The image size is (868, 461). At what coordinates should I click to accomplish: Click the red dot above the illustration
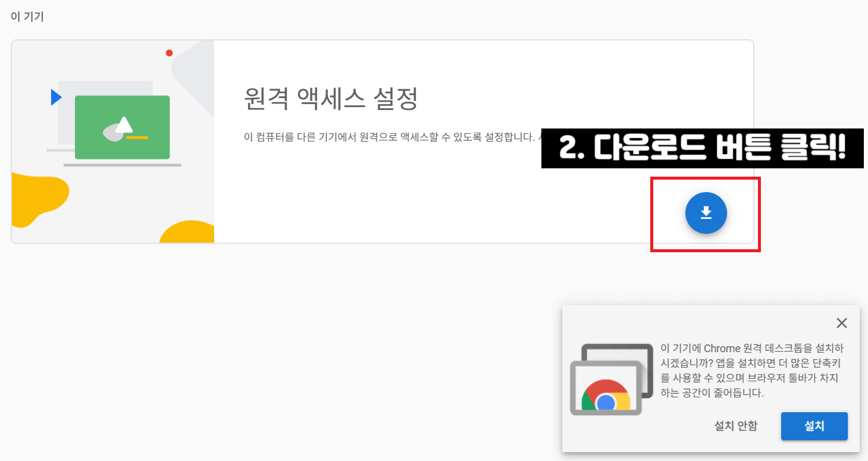[x=170, y=52]
